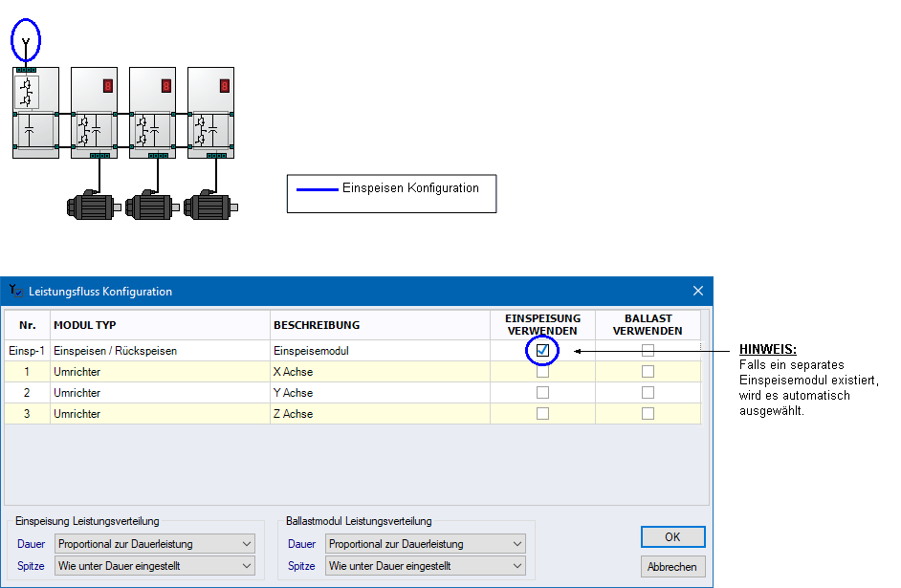Expand Ballastmodul Dauer dropdown
901x588 pixels.
[425, 544]
